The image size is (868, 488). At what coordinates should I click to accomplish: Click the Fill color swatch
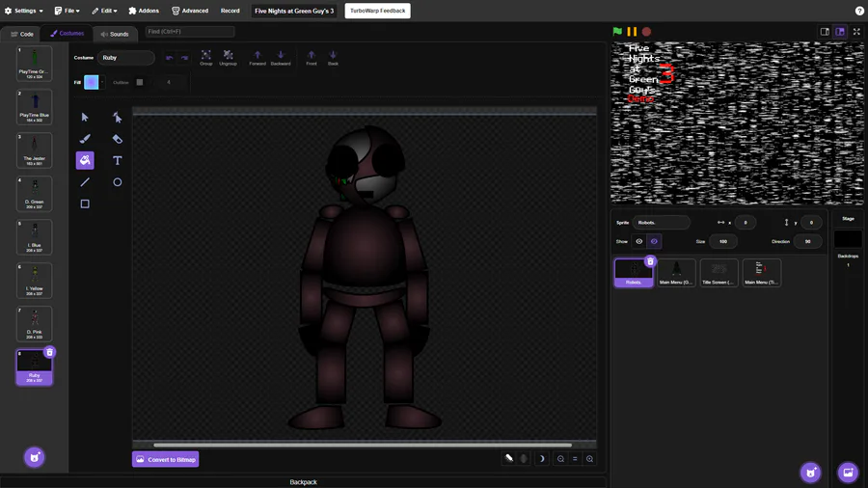click(92, 82)
